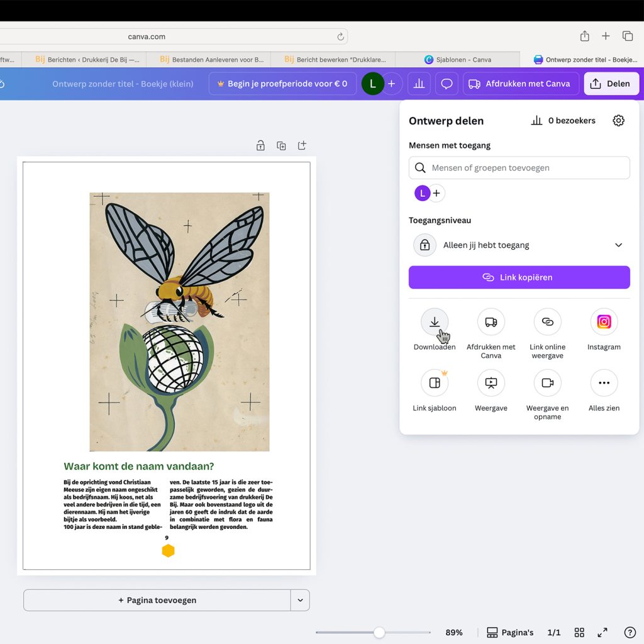Open analytics bar chart icon in header

coord(419,84)
